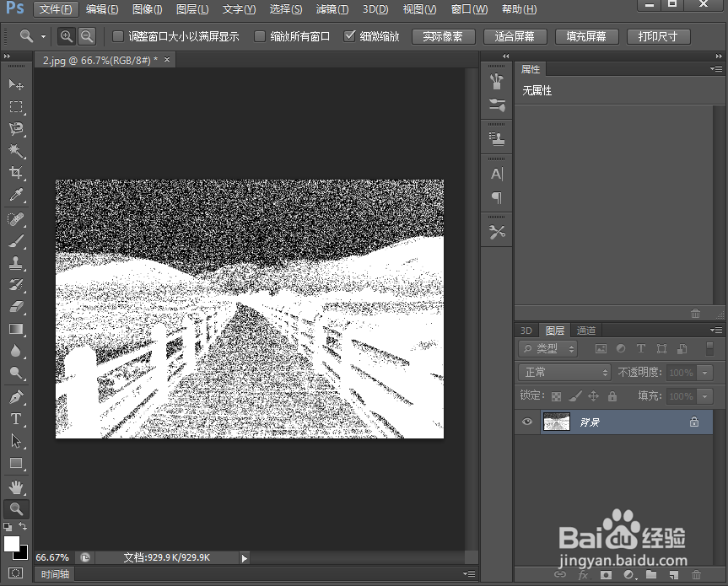Screen dimensions: 728x586
Task: Select the History Brush tool
Action: tap(16, 285)
